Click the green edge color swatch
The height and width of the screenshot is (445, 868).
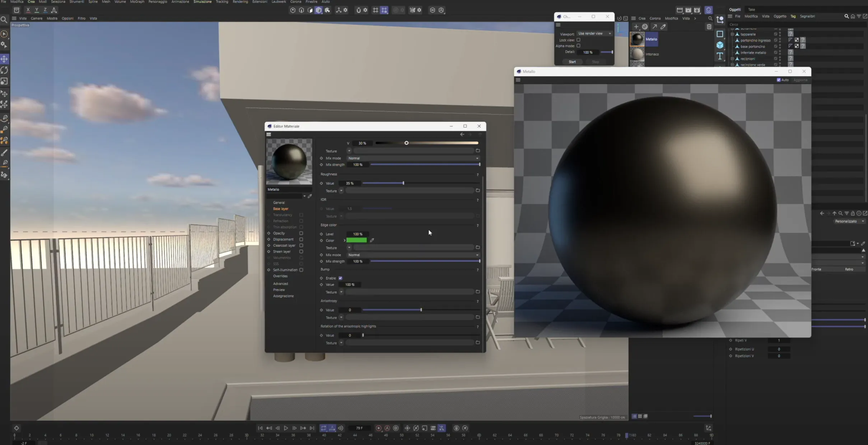pyautogui.click(x=356, y=240)
